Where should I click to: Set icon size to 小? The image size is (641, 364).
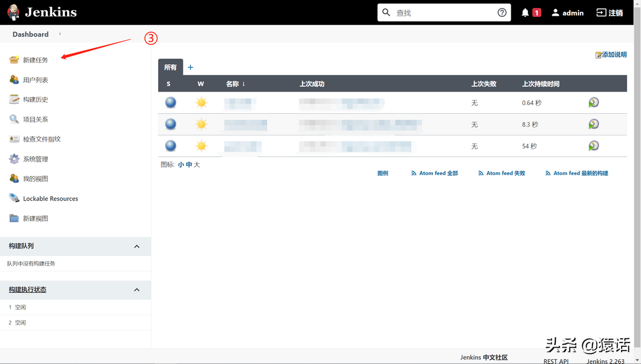[x=181, y=164]
